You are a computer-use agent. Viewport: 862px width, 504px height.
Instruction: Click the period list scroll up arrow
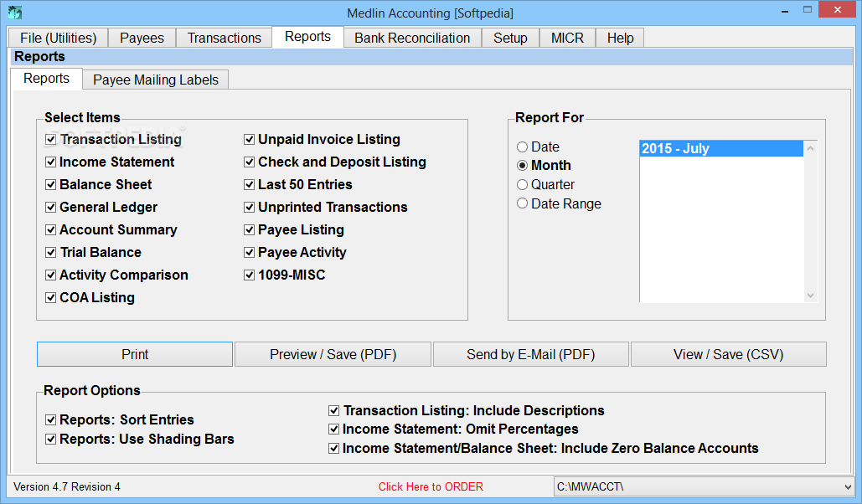pyautogui.click(x=810, y=148)
